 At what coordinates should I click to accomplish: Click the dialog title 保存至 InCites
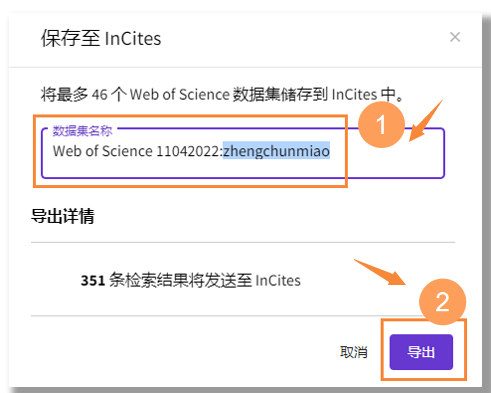click(101, 38)
